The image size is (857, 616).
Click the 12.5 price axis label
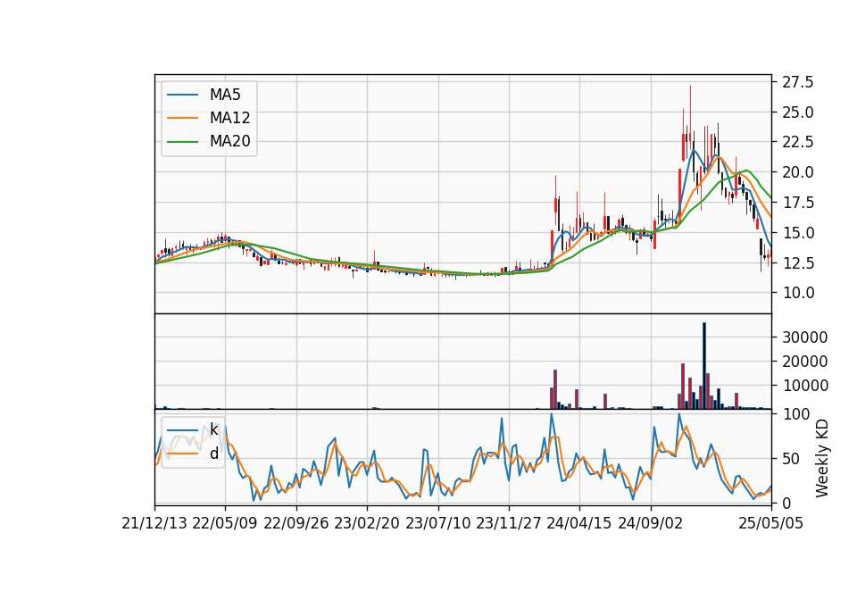pos(798,262)
